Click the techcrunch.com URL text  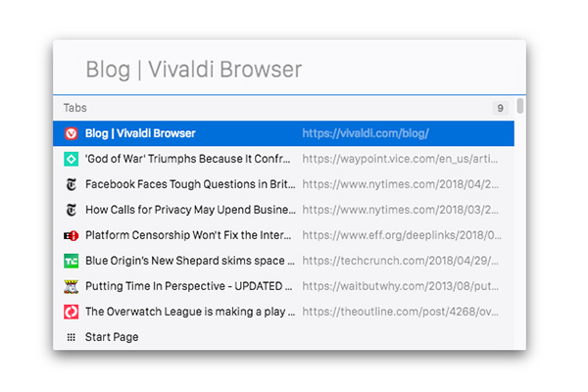point(400,261)
